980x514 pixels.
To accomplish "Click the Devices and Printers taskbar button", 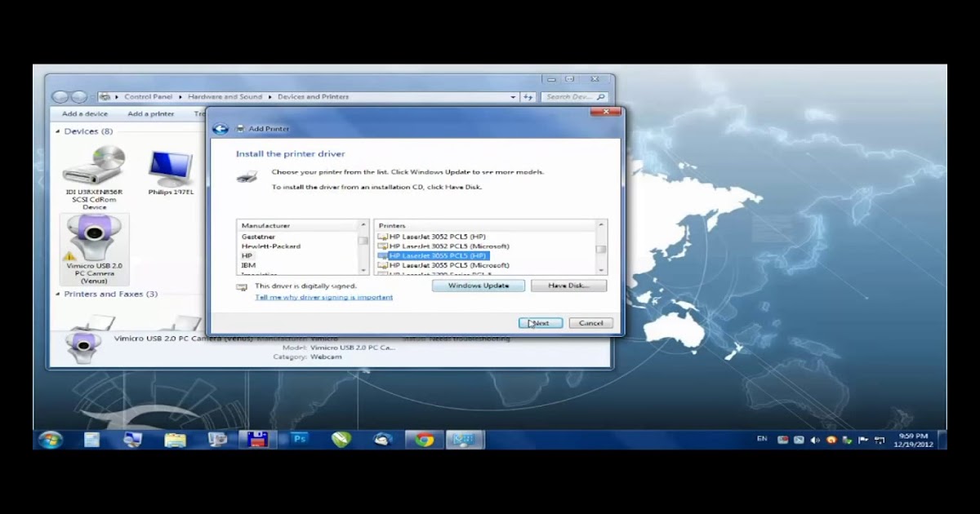I will 465,440.
